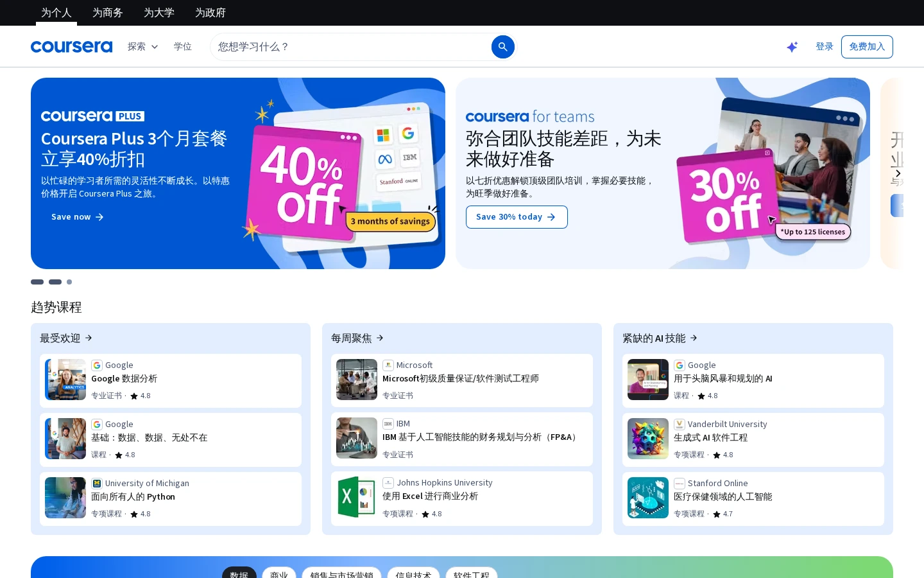Click the 登录 link

click(x=825, y=47)
